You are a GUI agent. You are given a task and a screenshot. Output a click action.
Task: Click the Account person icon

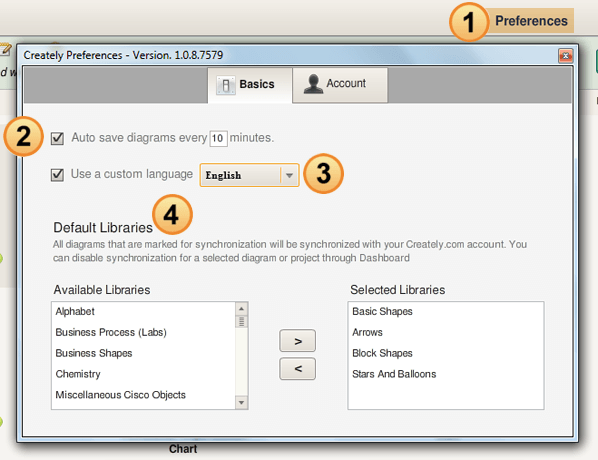(x=313, y=84)
